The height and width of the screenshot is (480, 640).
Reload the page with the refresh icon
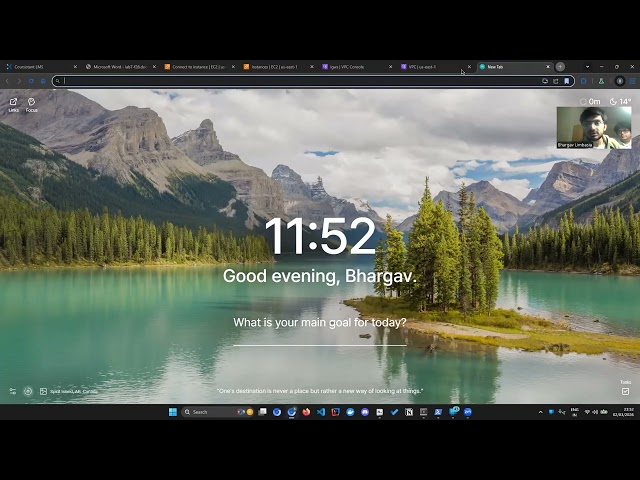click(31, 81)
